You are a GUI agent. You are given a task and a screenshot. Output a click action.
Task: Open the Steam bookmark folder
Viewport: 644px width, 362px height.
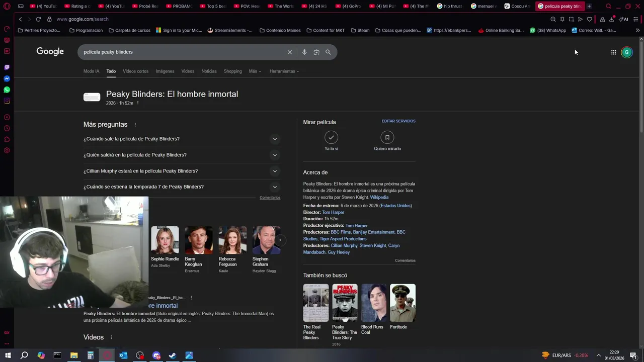360,30
